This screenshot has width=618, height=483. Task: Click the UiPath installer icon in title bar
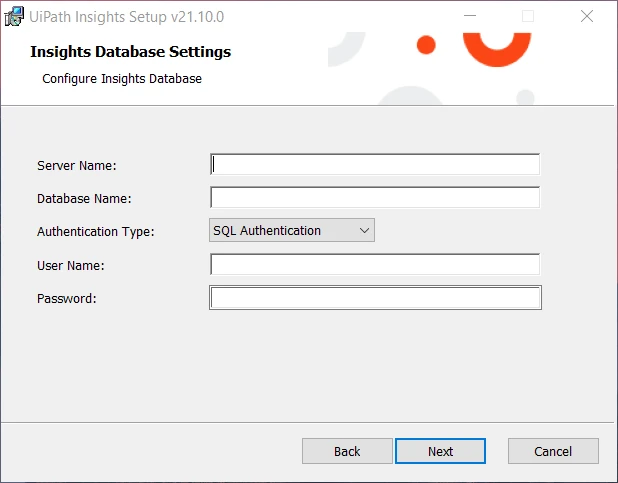[x=14, y=17]
